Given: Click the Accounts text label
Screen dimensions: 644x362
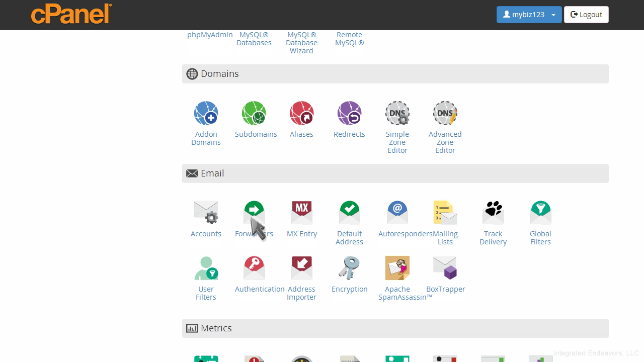Looking at the screenshot, I should pyautogui.click(x=206, y=234).
